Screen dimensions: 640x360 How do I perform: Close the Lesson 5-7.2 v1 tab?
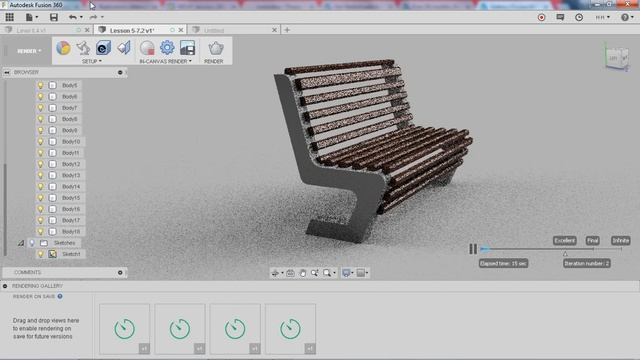coord(181,30)
